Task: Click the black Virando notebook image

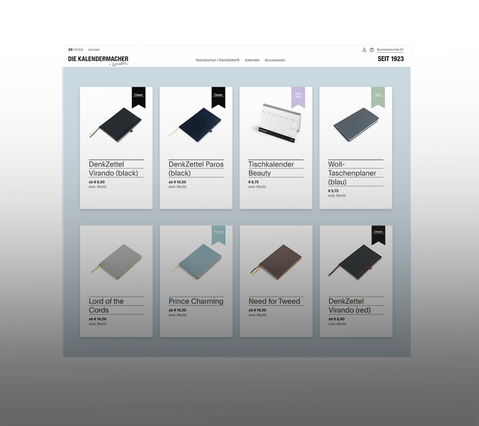Action: point(115,125)
